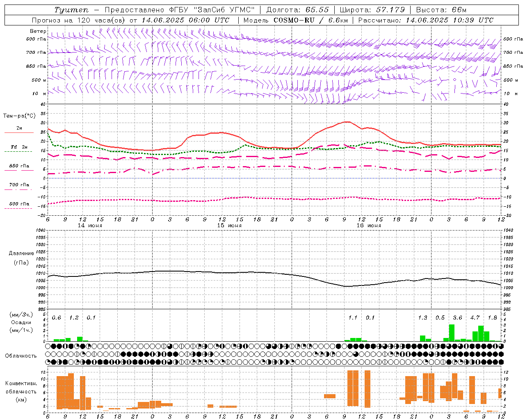Click the 1.3 precipitation total
The image size is (525, 420).
point(422,318)
